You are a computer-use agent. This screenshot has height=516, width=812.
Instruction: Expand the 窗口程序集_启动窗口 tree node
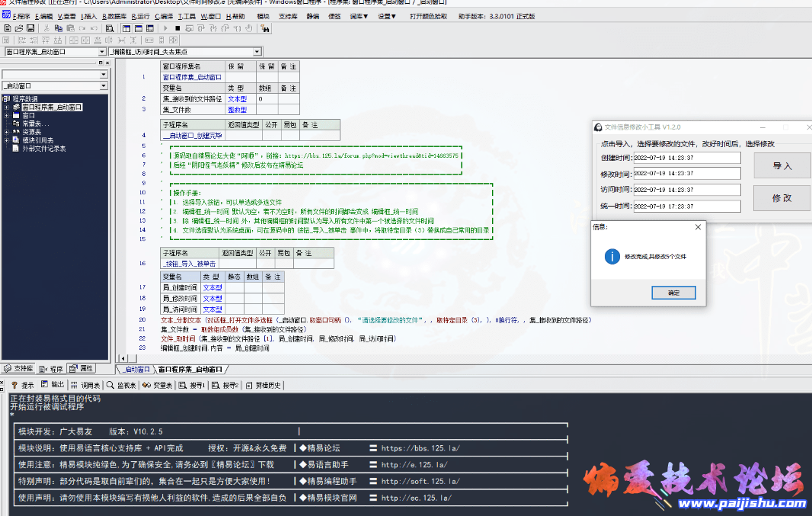click(7, 107)
